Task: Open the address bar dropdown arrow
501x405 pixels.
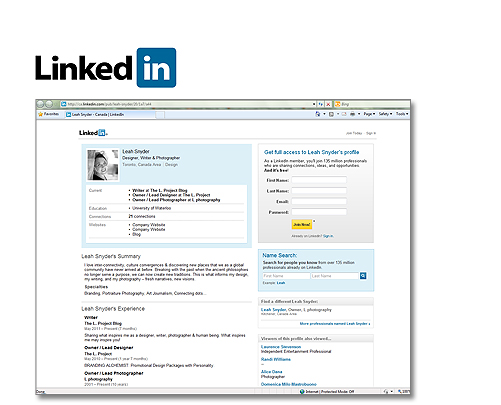Action: 314,104
